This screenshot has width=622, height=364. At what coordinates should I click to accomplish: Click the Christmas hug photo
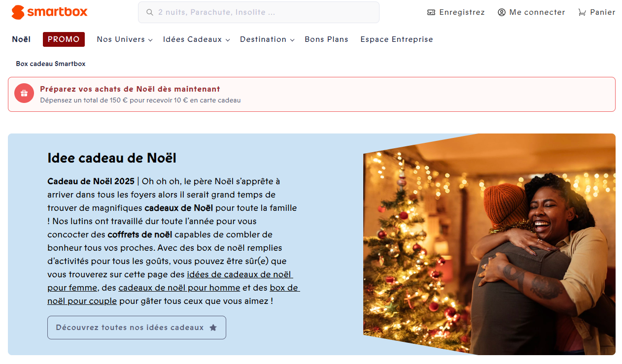pos(489,244)
